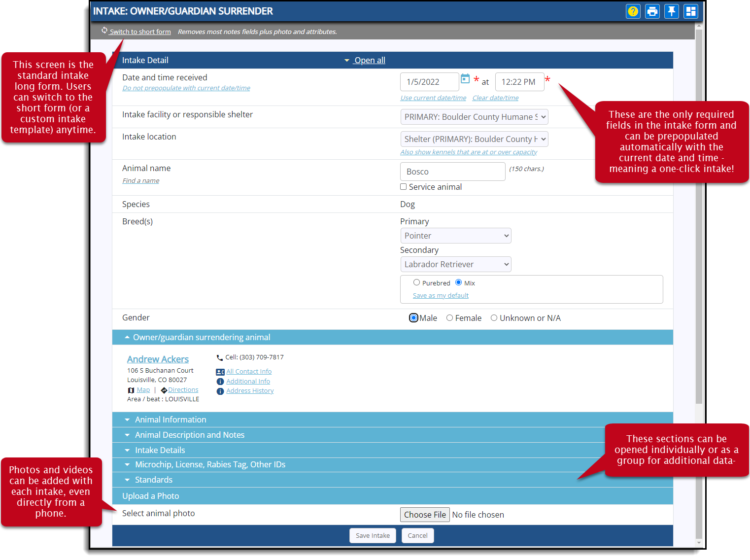Click the vertical scrollbar of the form
750x560 pixels.
[699, 217]
